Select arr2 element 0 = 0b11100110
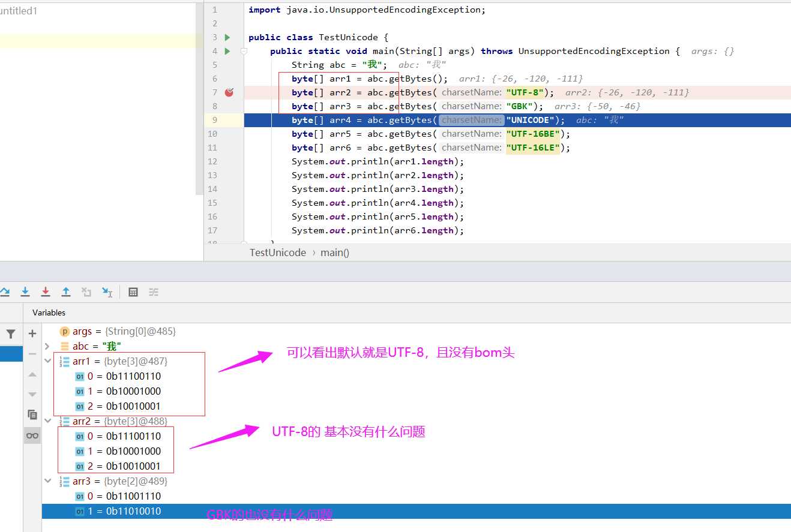 (x=417, y=436)
